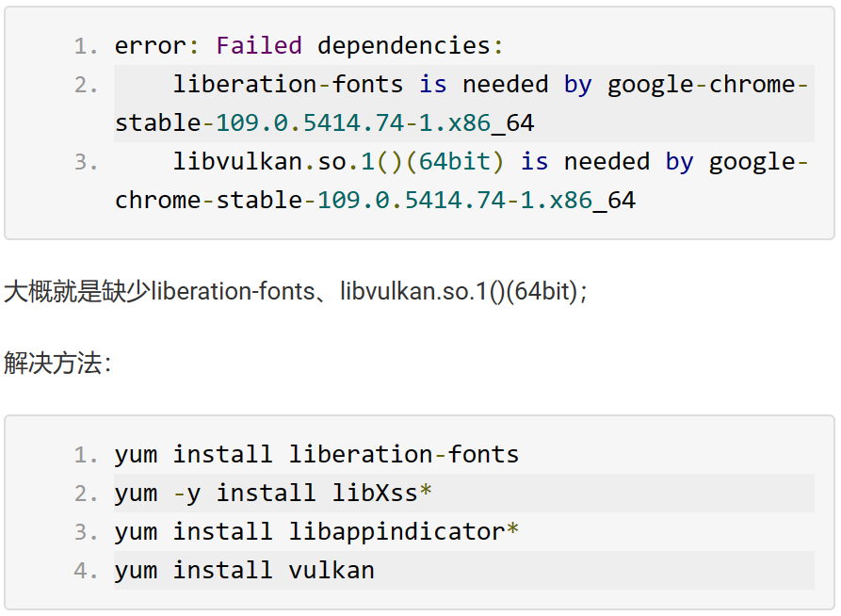The image size is (841, 616).
Task: Click the word 'vulkan' in the last command
Action: click(332, 571)
